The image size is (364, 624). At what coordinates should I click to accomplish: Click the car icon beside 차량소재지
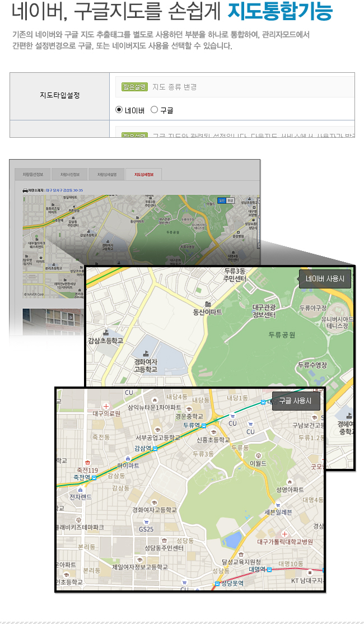coord(25,190)
